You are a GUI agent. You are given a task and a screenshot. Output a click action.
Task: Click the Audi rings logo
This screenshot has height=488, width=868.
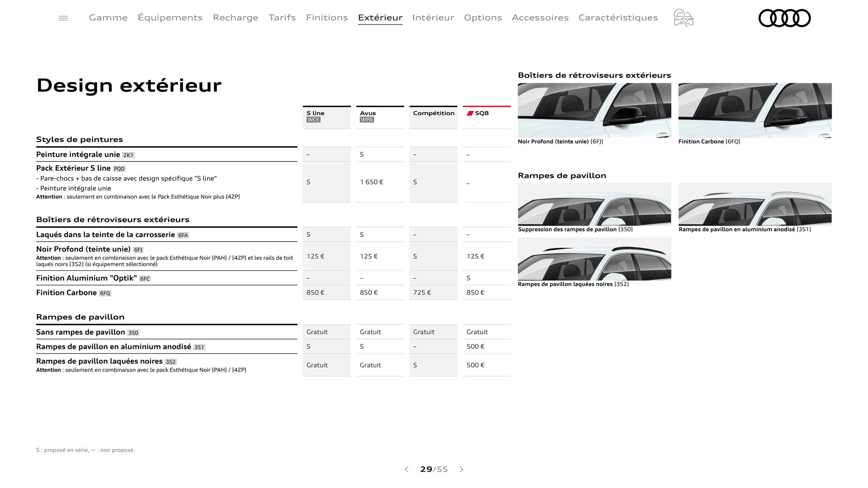pos(785,18)
